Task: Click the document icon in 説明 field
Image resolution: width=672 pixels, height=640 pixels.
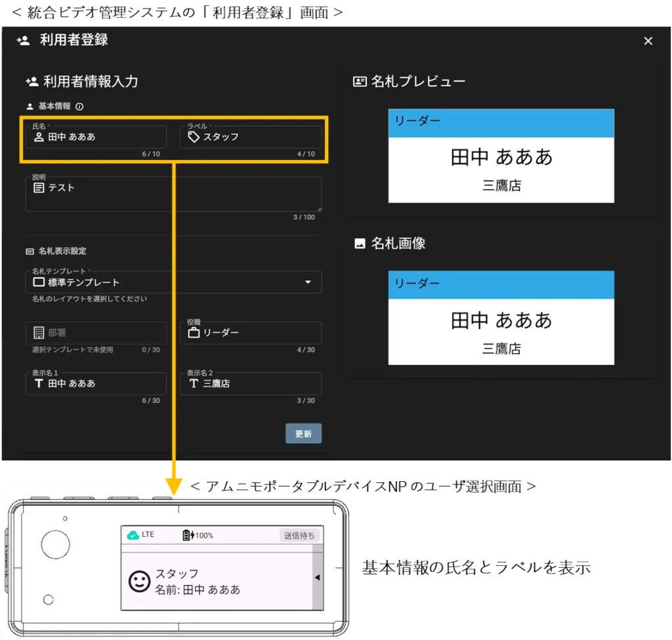Action: [x=39, y=188]
